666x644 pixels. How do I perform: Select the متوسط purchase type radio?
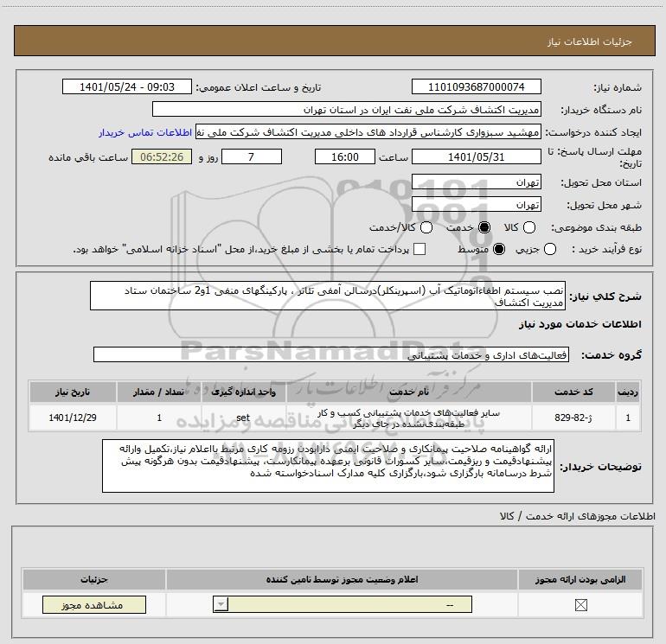pyautogui.click(x=499, y=249)
